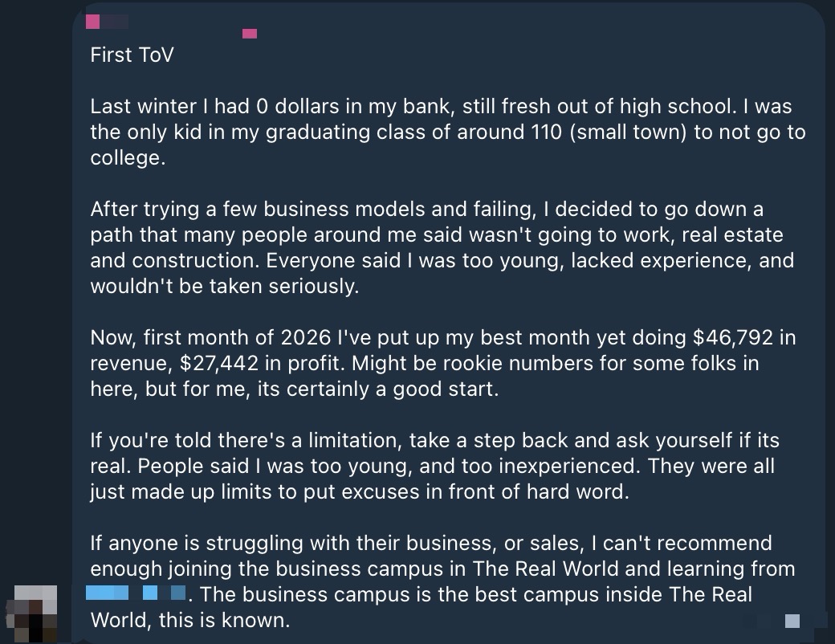
Task: Click "wouldn't be taken seriously" line
Action: pos(224,287)
